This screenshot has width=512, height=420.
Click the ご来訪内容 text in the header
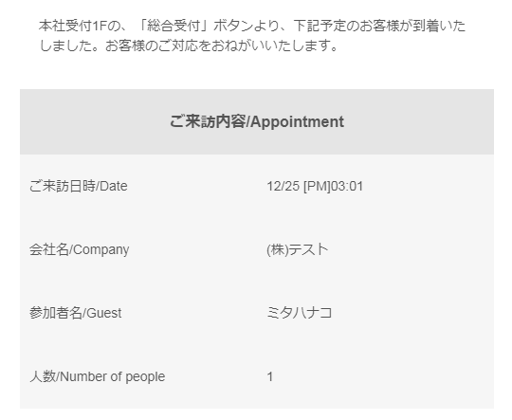(x=208, y=121)
